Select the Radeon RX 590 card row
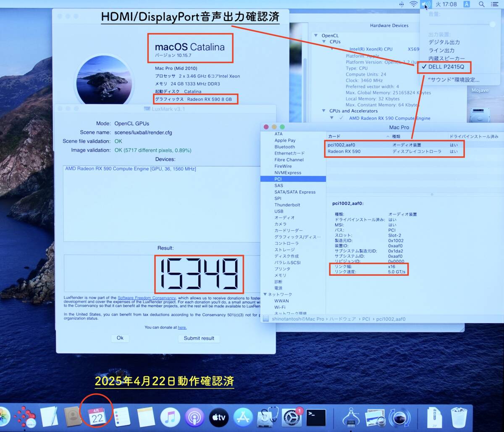This screenshot has height=432, width=504. point(415,152)
